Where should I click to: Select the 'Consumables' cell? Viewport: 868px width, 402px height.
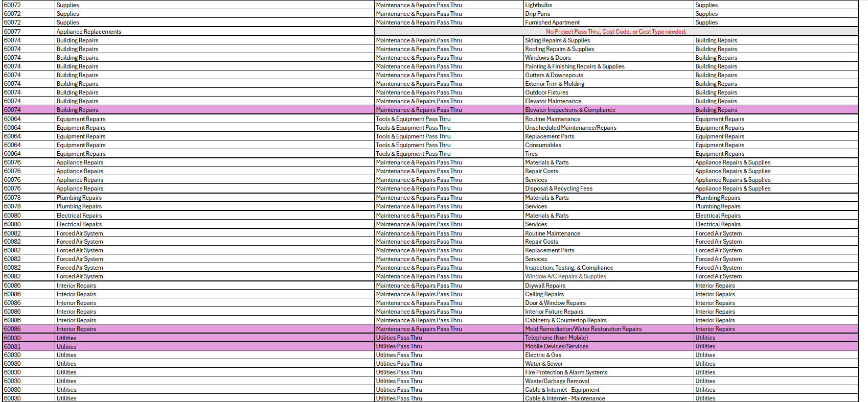(608, 145)
